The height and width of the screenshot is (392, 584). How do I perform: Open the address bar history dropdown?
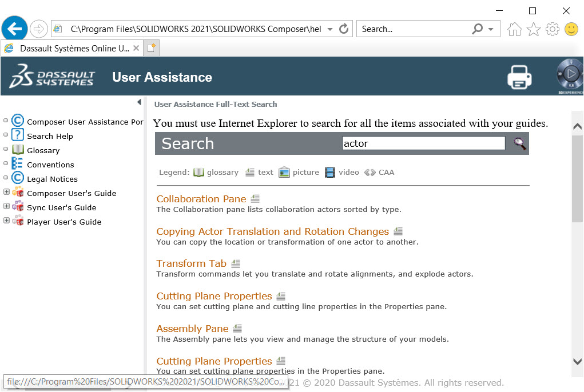[330, 29]
